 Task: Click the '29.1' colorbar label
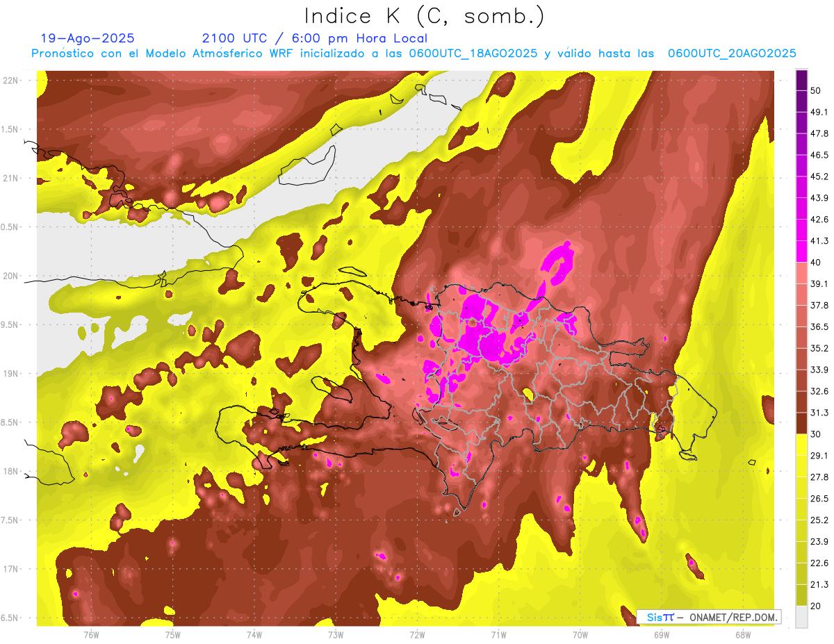pos(819,456)
